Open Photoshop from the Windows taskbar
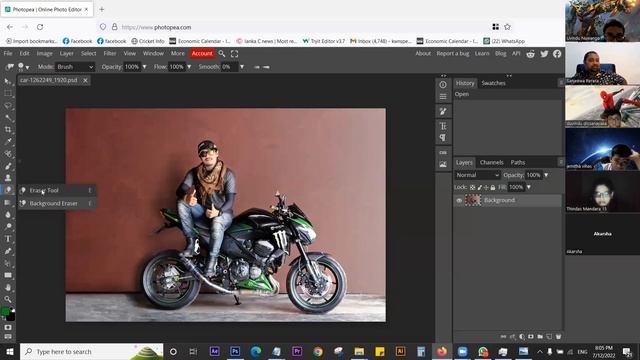 235,351
